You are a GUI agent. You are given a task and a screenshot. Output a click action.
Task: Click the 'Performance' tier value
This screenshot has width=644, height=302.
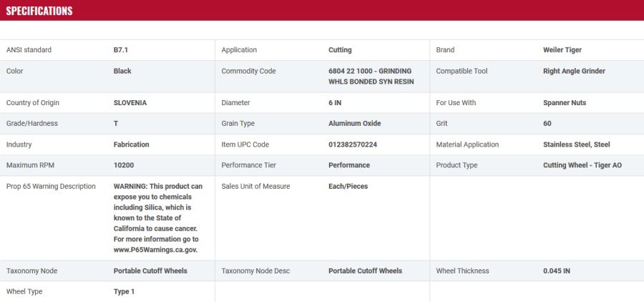click(x=349, y=165)
